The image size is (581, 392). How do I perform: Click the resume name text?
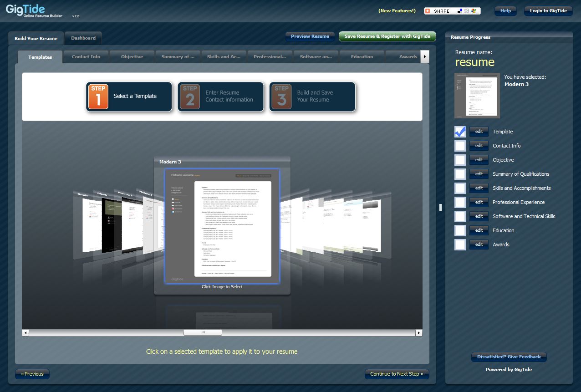(475, 62)
